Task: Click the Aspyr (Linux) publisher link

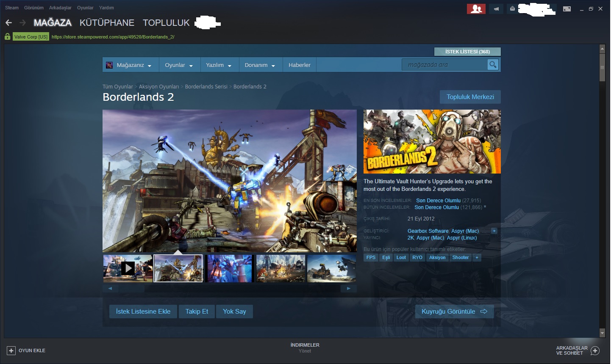Action: (462, 238)
